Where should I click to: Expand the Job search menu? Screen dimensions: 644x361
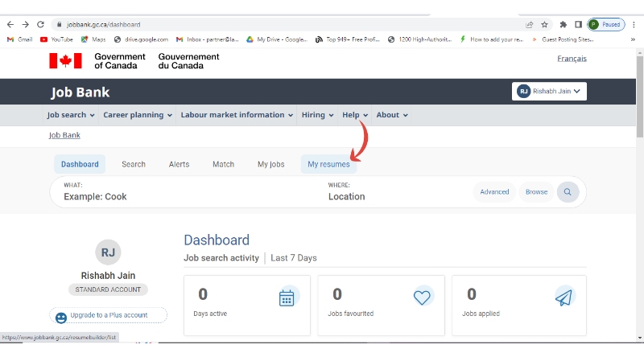click(71, 115)
